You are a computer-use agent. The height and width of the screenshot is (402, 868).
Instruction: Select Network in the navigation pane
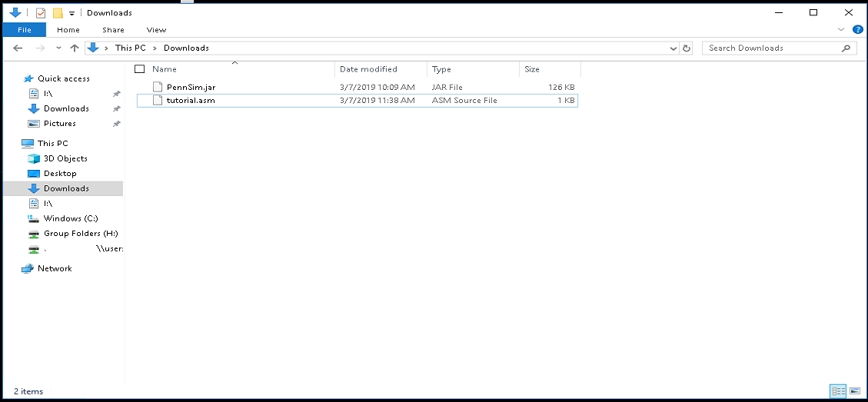pyautogui.click(x=55, y=268)
